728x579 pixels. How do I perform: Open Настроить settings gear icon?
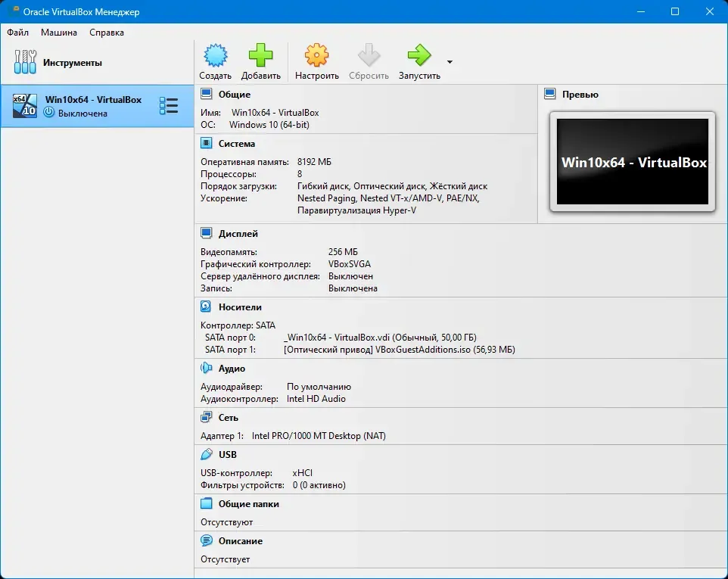pos(316,55)
